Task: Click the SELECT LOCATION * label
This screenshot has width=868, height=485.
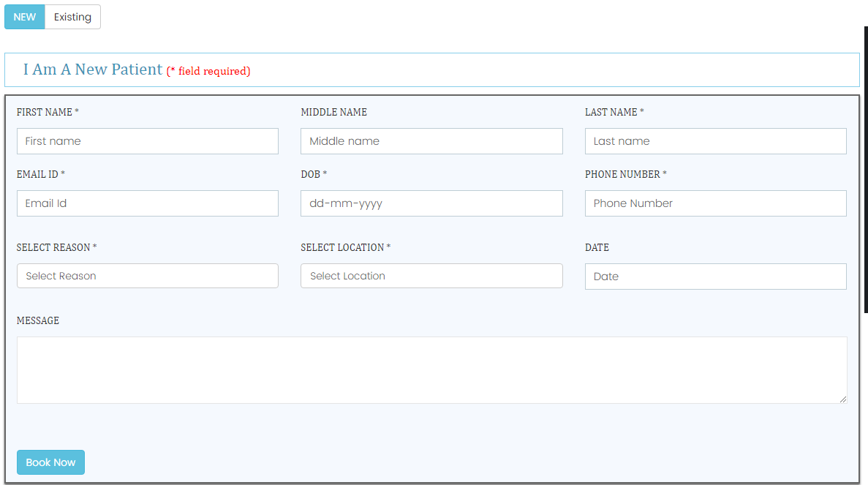Action: click(x=345, y=247)
